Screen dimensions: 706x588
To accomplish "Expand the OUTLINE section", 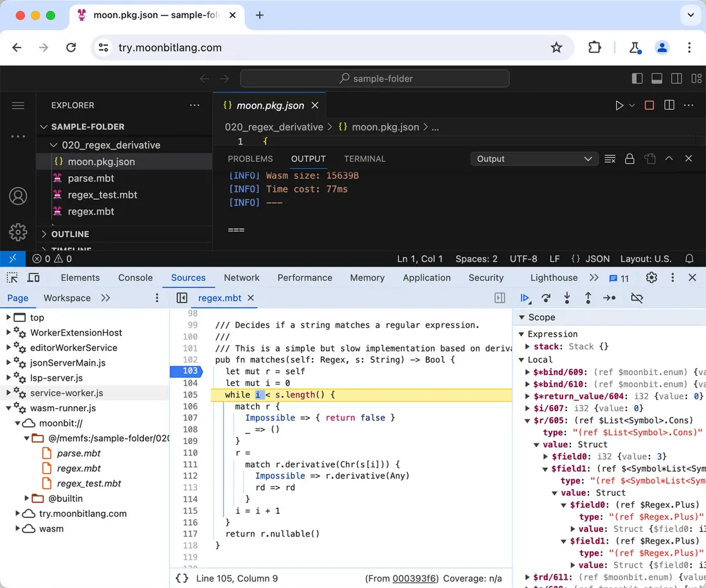I will coord(70,234).
